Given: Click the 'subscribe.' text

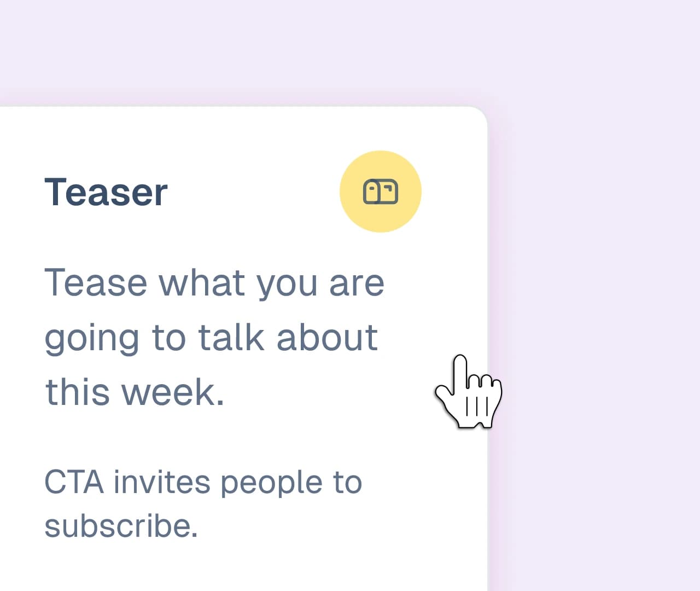Looking at the screenshot, I should pyautogui.click(x=121, y=526).
